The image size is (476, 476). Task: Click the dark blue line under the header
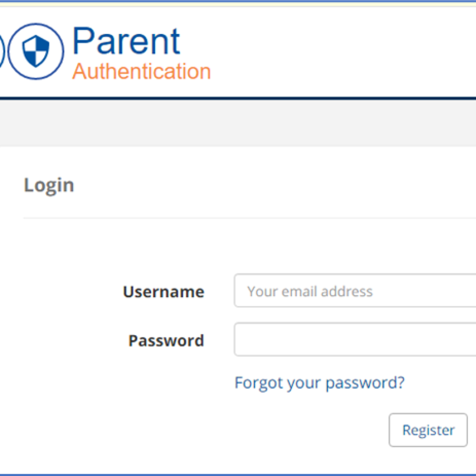click(x=238, y=98)
